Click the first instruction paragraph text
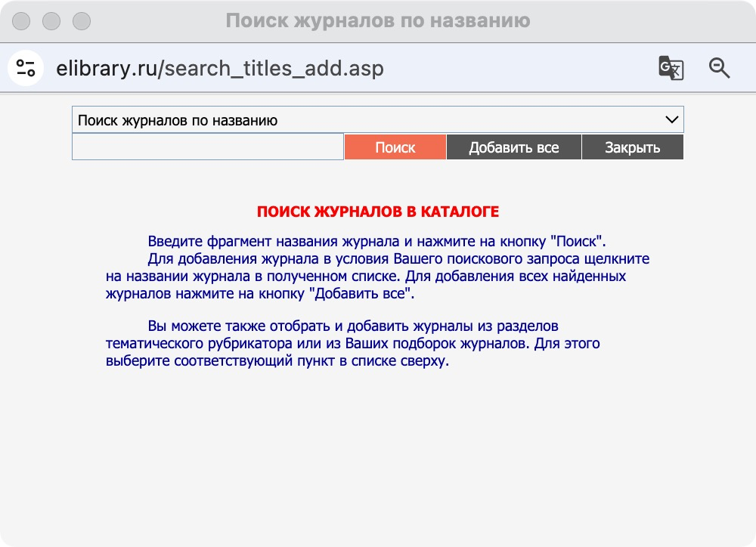The image size is (756, 547). coord(377,265)
